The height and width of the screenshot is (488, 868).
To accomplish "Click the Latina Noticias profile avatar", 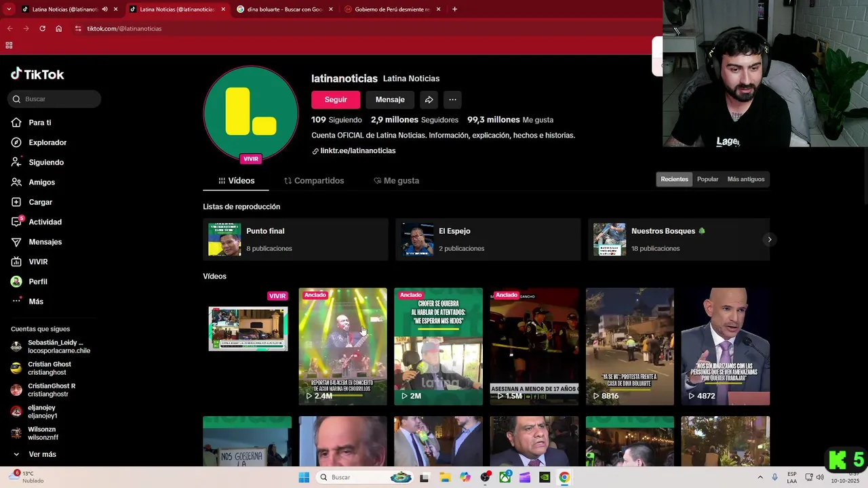I will point(251,113).
